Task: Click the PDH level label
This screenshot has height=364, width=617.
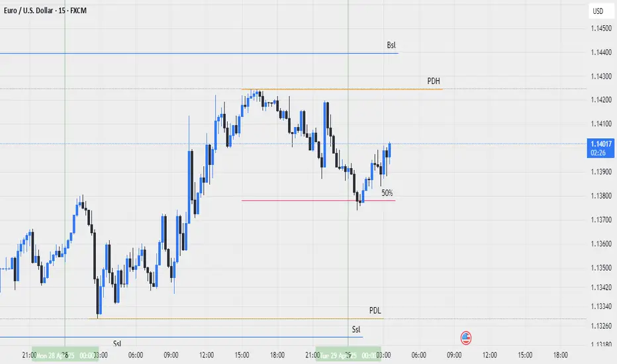Action: (x=434, y=81)
